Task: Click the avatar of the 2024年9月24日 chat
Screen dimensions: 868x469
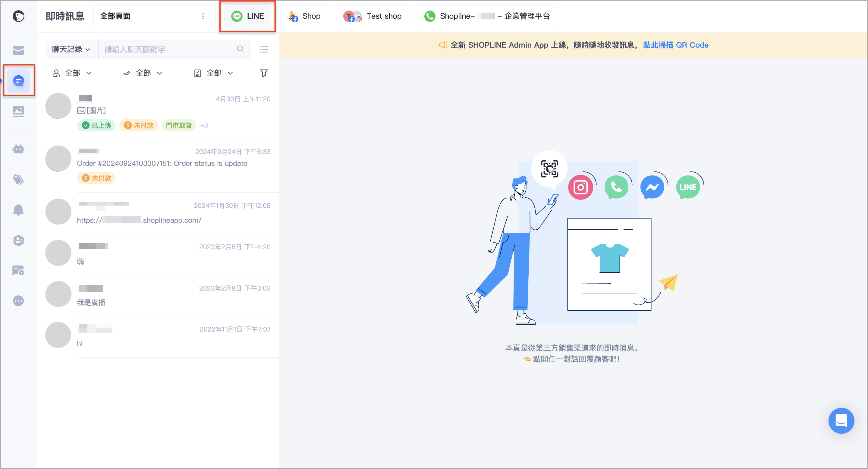Action: pyautogui.click(x=58, y=158)
